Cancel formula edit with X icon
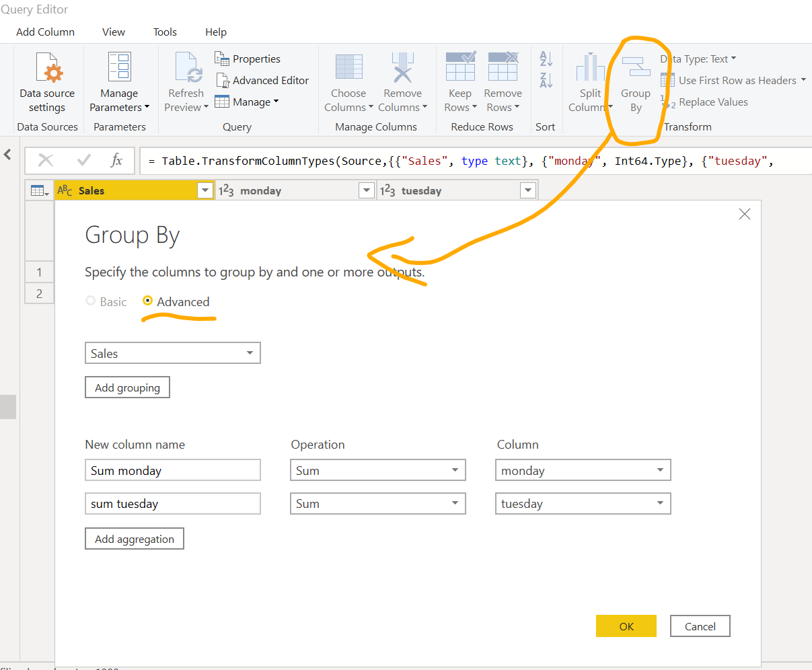The image size is (812, 670). pos(46,160)
